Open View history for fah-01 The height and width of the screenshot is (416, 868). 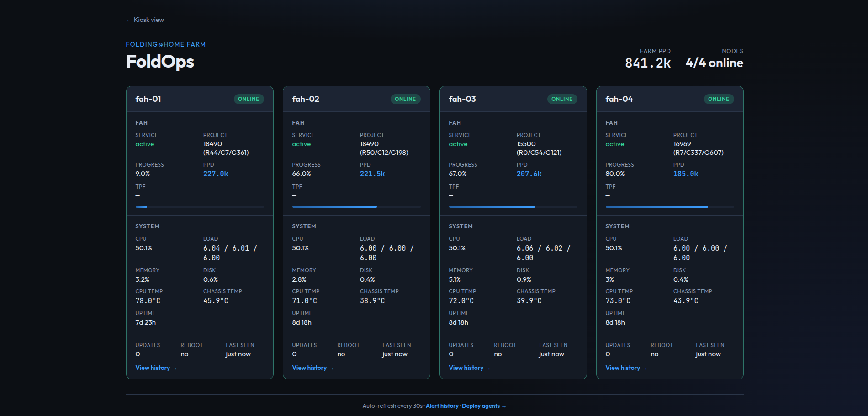(156, 368)
